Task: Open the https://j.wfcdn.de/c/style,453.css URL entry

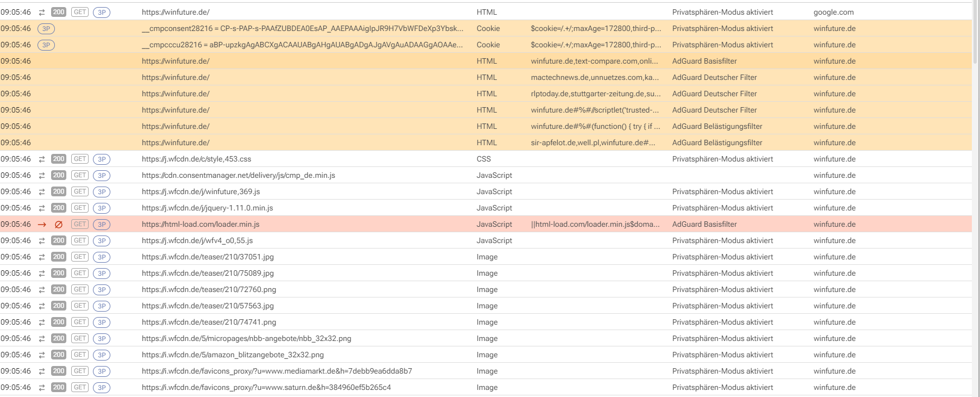Action: pyautogui.click(x=196, y=159)
